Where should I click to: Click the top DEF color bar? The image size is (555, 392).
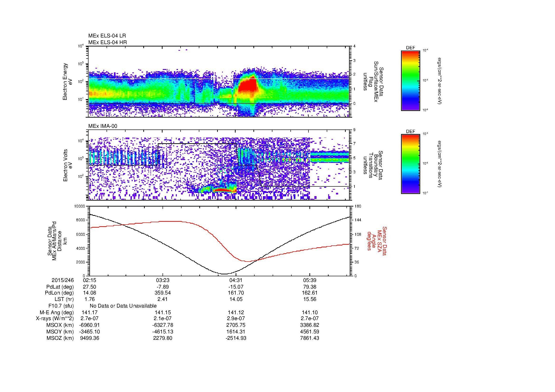410,81
